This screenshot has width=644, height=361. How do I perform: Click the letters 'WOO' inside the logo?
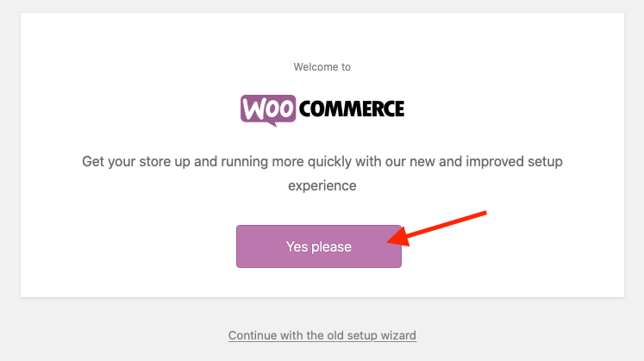click(268, 109)
